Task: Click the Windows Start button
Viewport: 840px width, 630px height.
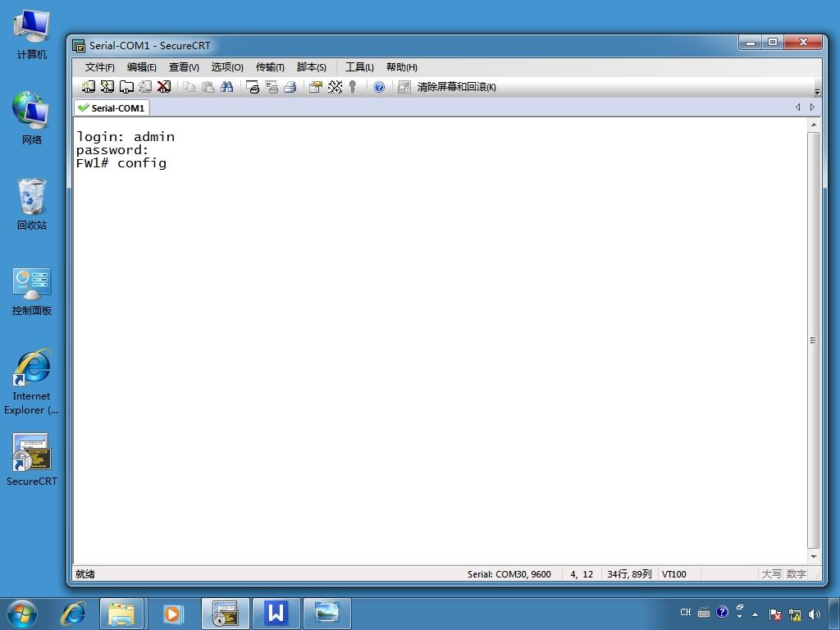Action: click(x=22, y=614)
